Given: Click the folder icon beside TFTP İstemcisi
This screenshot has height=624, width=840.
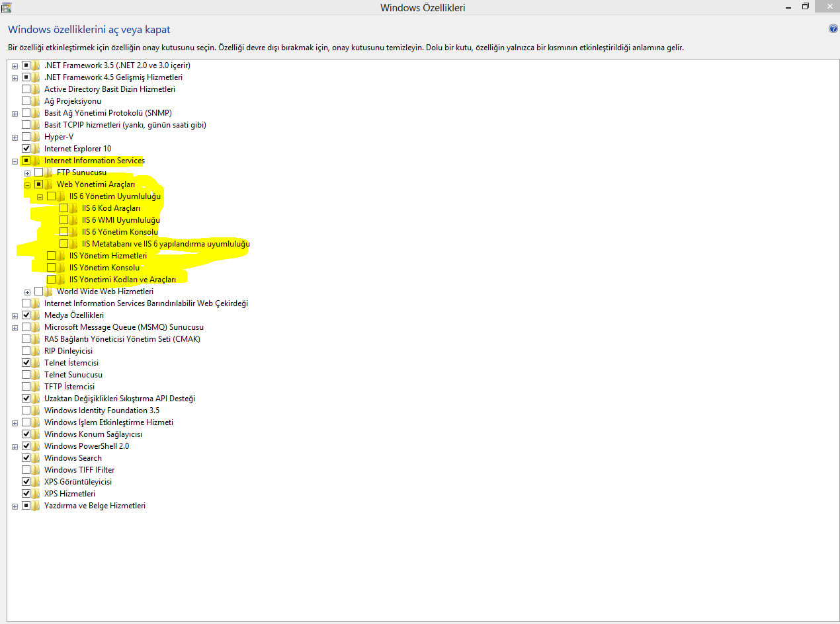Looking at the screenshot, I should [36, 387].
